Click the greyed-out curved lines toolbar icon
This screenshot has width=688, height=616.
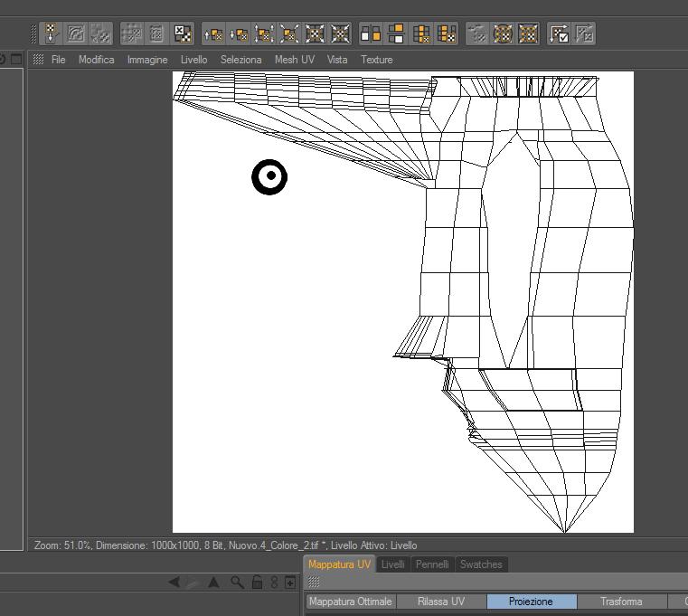(76, 33)
